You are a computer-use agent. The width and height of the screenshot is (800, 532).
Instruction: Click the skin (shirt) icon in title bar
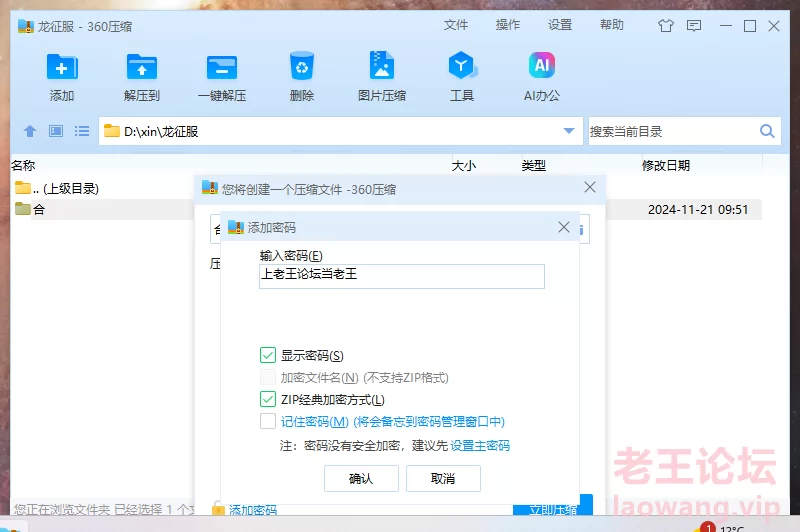click(665, 26)
